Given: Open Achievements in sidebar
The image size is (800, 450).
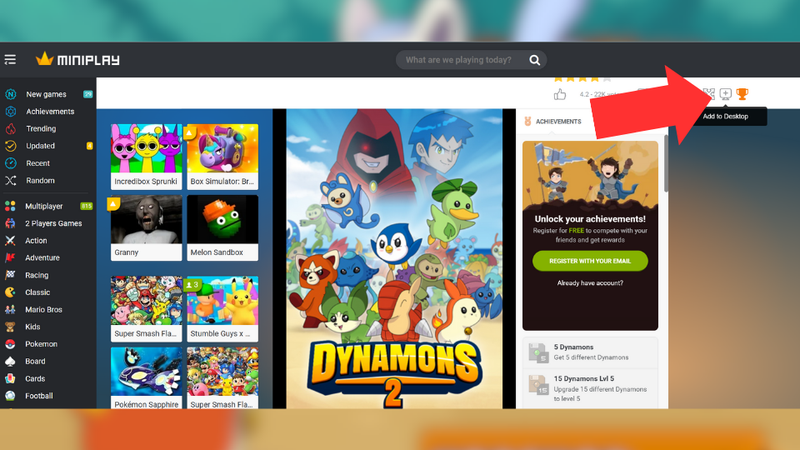Looking at the screenshot, I should tap(50, 112).
